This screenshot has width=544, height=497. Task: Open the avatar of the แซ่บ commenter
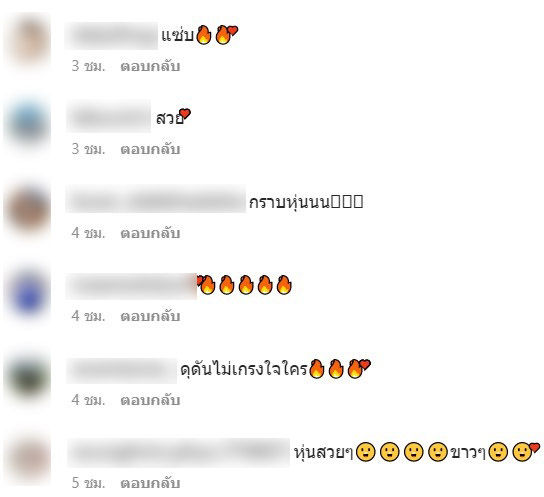(28, 42)
